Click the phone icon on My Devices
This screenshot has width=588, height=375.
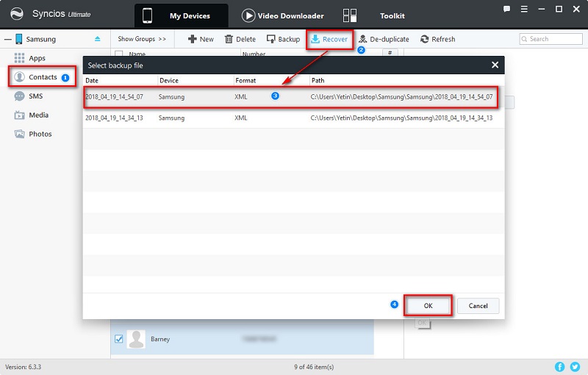[x=148, y=15]
